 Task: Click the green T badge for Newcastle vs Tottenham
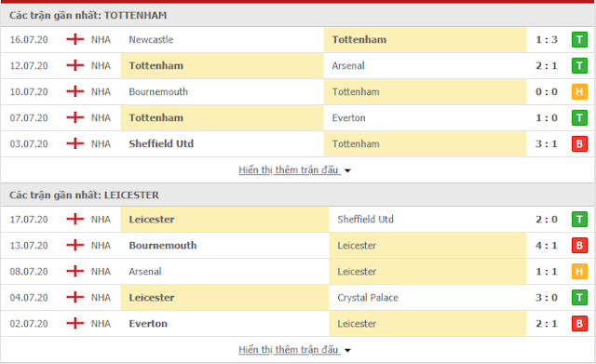[579, 39]
